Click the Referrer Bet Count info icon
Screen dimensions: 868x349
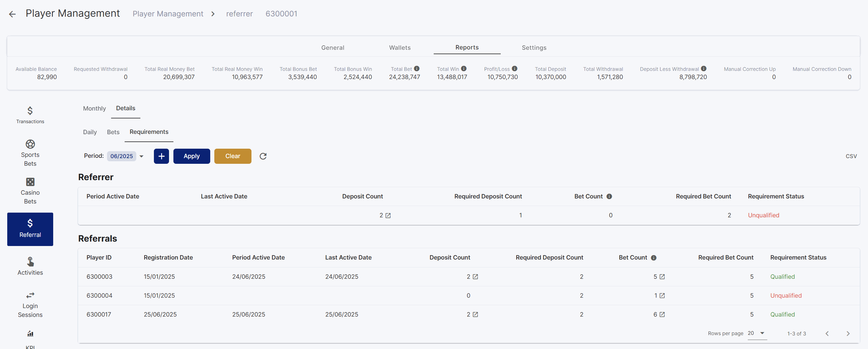(x=609, y=196)
